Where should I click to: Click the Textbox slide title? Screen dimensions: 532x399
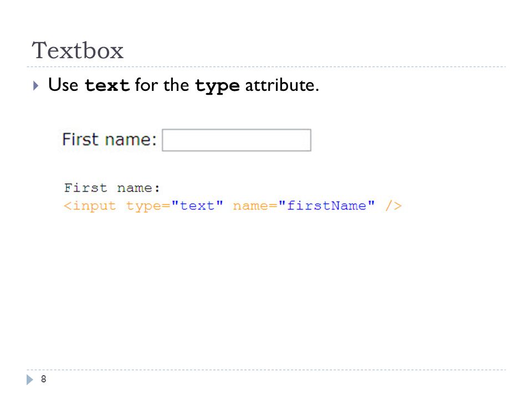pyautogui.click(x=78, y=50)
